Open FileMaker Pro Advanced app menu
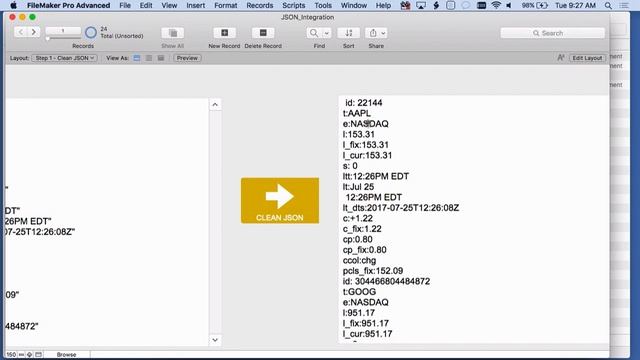The height and width of the screenshot is (360, 640). 68,5
